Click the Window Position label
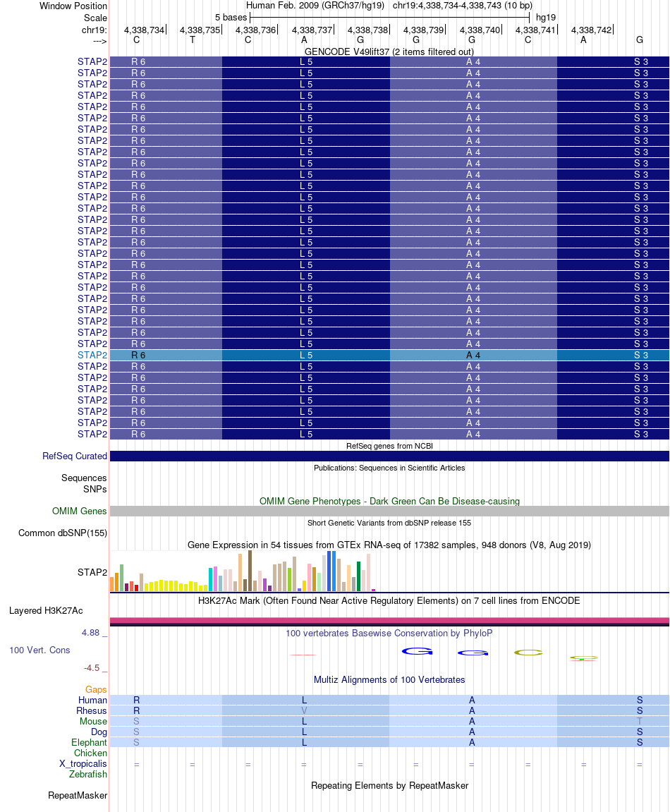Screen dimensions: 670x812 click(x=73, y=6)
